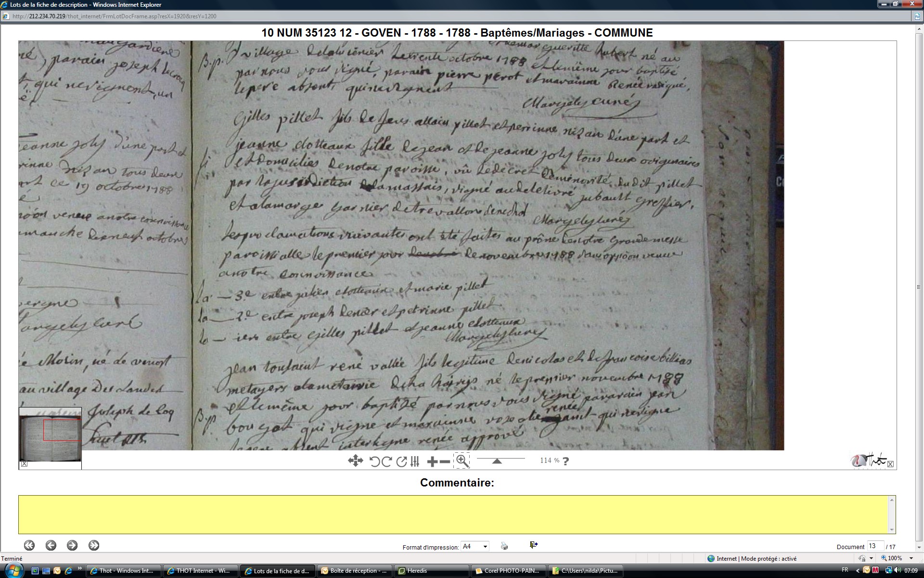
Task: Rotate the document counter-clockwise
Action: (x=374, y=461)
